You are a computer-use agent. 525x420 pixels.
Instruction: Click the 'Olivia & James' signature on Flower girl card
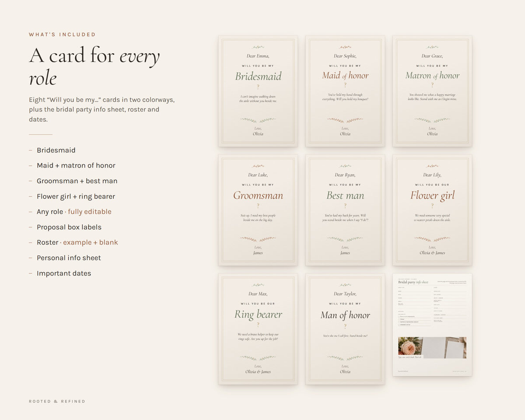point(432,253)
